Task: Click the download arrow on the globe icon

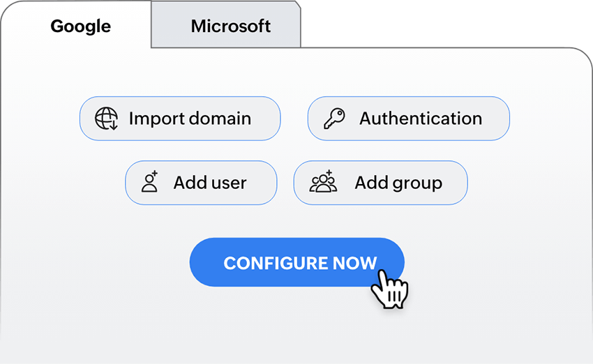Action: pyautogui.click(x=113, y=126)
